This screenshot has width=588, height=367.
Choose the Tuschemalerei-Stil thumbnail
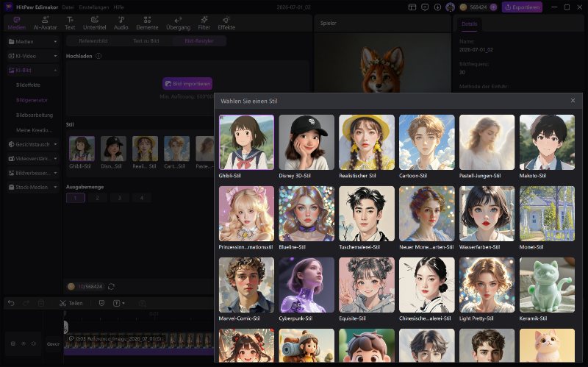pyautogui.click(x=367, y=213)
